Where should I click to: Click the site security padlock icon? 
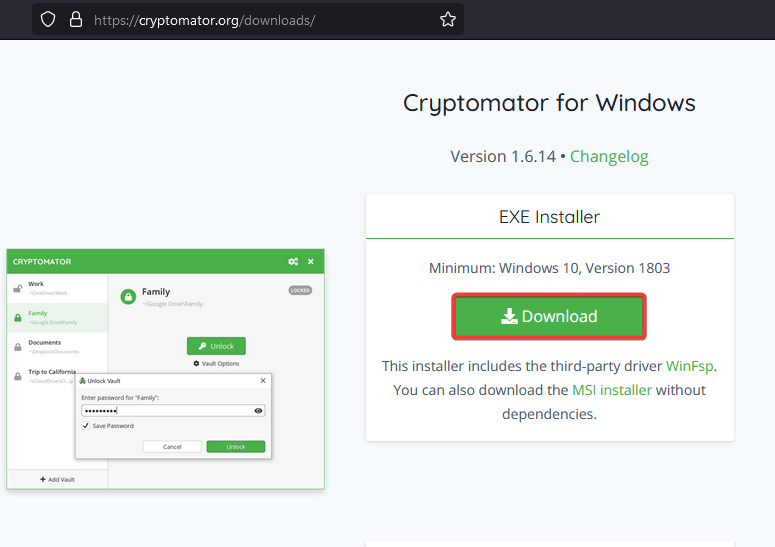tap(75, 19)
